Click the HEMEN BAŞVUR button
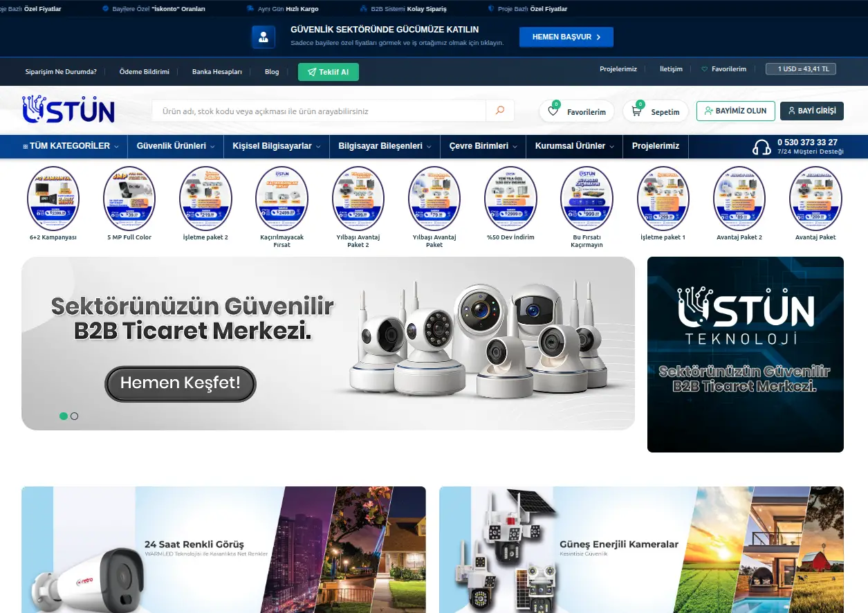Image resolution: width=868 pixels, height=613 pixels. click(566, 37)
